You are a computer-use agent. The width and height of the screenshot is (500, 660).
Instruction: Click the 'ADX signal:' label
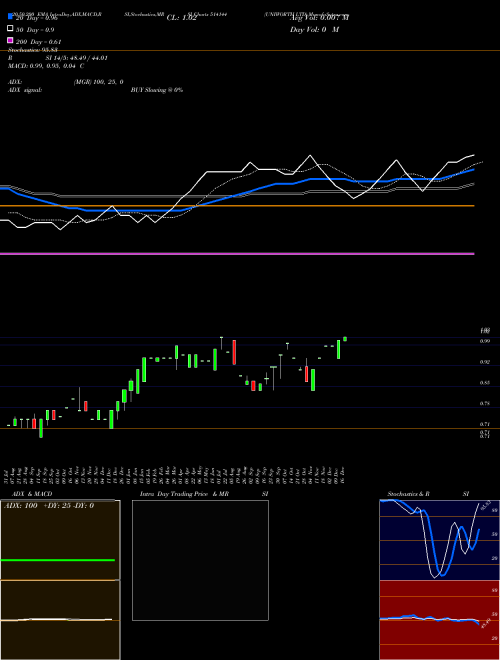25,90
